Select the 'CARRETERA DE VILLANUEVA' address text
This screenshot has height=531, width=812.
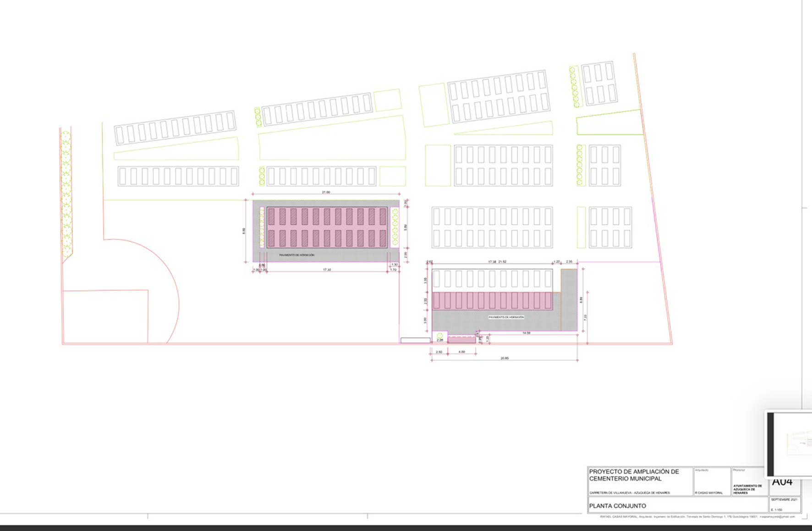pyautogui.click(x=629, y=493)
